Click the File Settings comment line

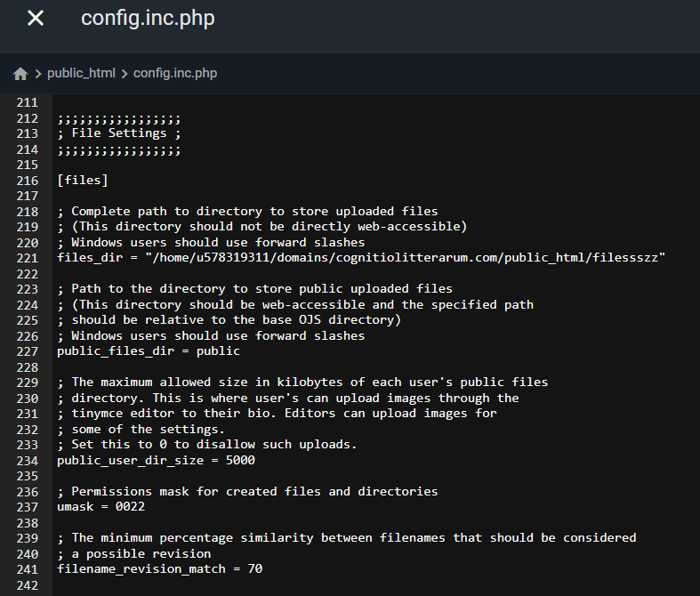[x=119, y=133]
